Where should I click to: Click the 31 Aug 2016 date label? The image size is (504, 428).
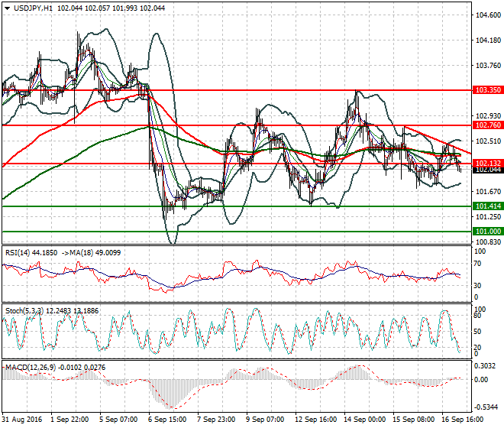(22, 420)
